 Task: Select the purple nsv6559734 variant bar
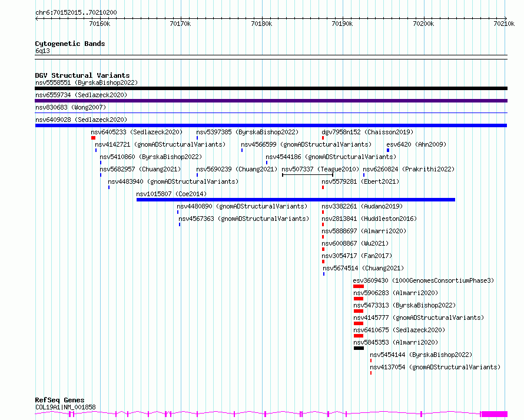271,101
